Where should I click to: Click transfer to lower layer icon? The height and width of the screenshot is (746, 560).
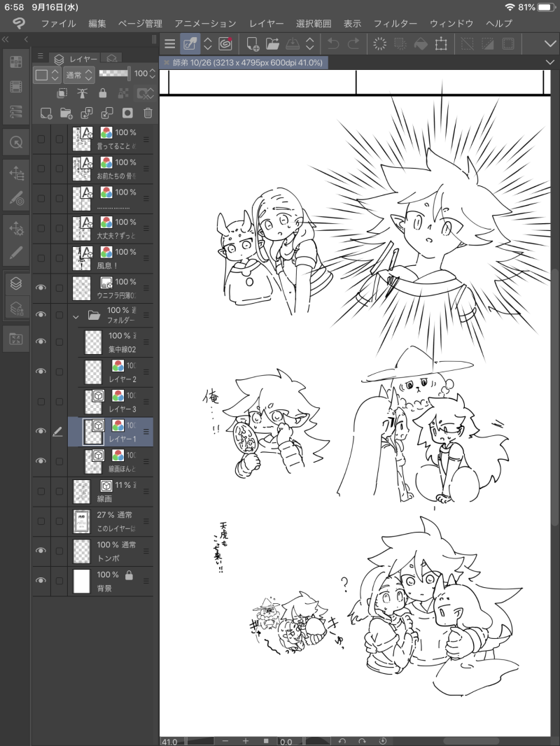click(x=87, y=113)
